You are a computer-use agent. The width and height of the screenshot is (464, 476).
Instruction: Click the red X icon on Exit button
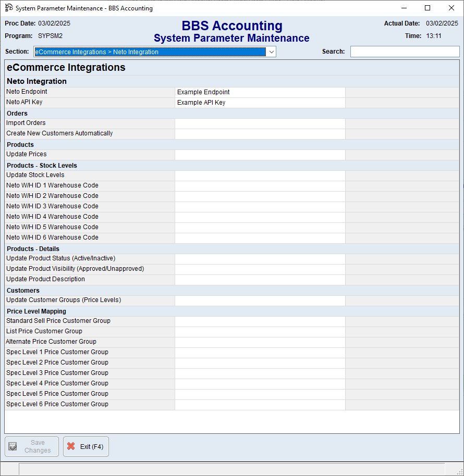[x=72, y=446]
